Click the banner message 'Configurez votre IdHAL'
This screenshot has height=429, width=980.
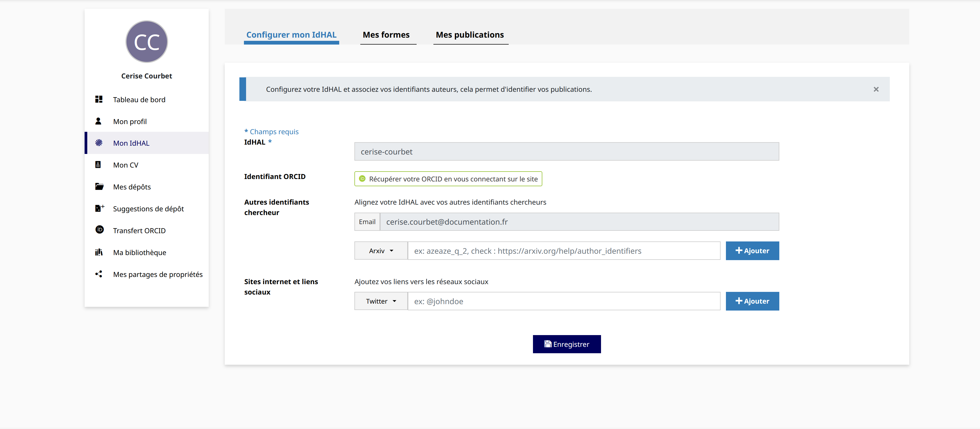[429, 89]
